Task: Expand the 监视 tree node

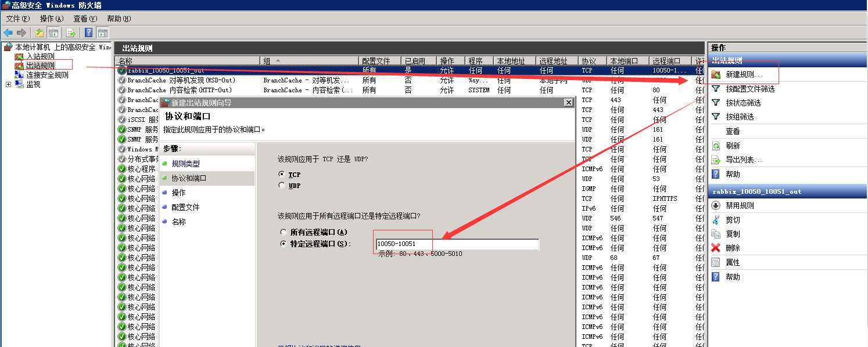Action: [x=8, y=84]
